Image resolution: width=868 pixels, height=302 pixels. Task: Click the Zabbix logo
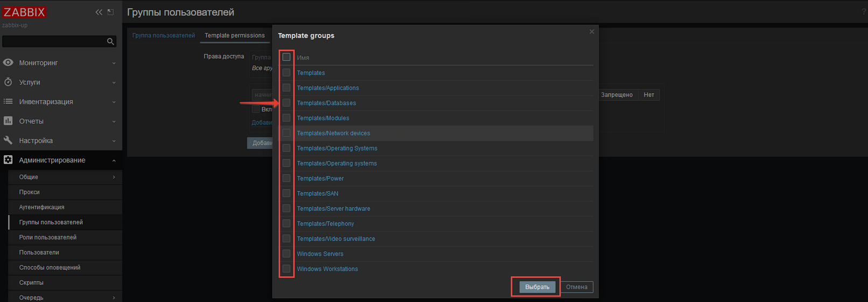25,12
